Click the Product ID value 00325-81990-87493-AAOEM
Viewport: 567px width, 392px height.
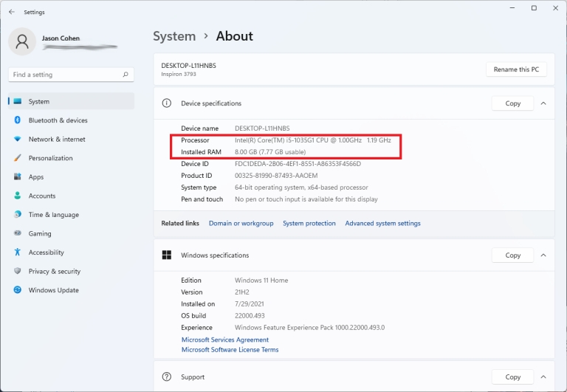pyautogui.click(x=276, y=176)
